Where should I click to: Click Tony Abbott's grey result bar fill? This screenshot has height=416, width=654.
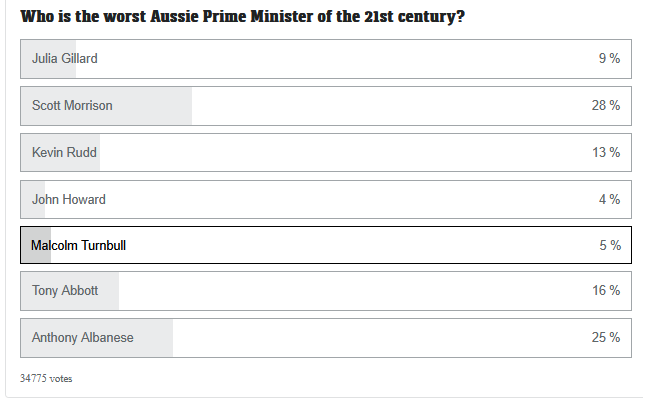(70, 291)
